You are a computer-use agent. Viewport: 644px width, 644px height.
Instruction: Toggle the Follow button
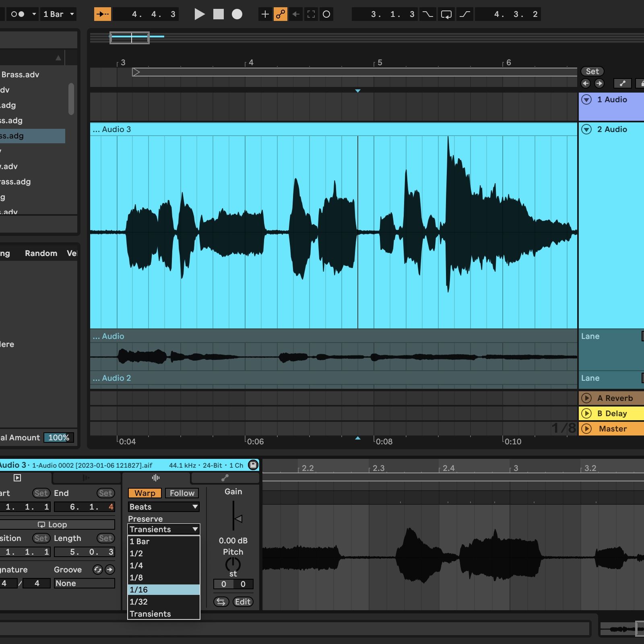[182, 493]
